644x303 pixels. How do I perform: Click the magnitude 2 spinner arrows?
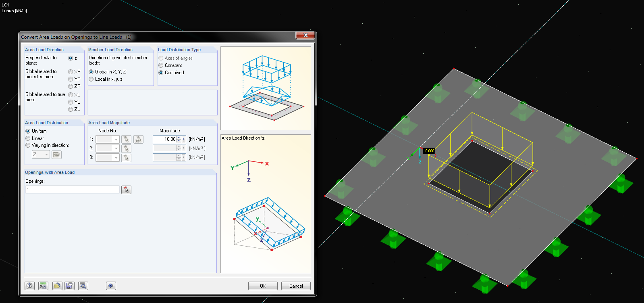179,148
